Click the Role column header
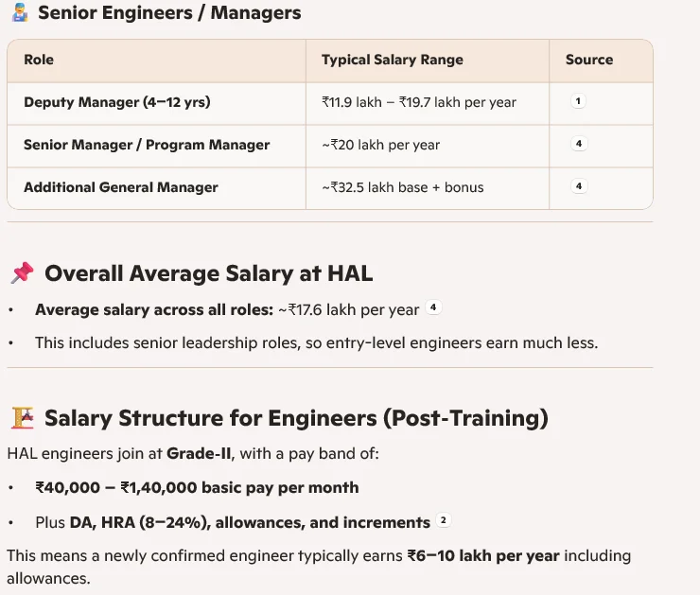Viewport: 700px width, 595px height. click(x=39, y=60)
